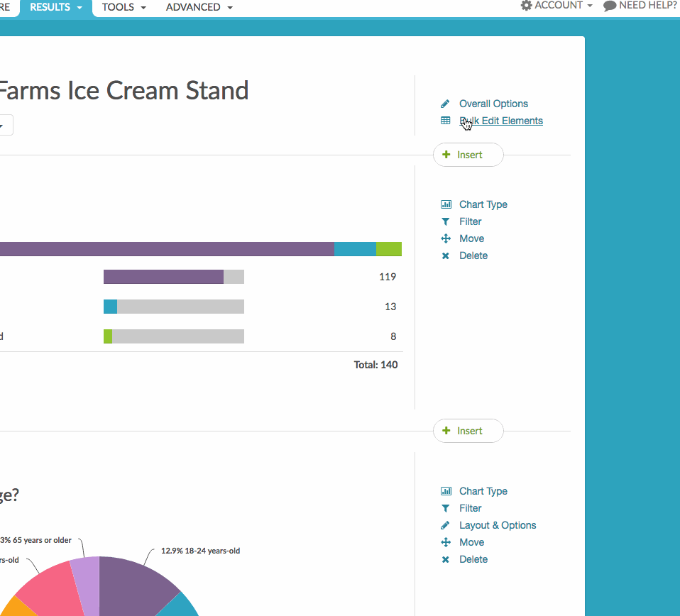Viewport: 680px width, 616px height.
Task: Open the Tools menu
Action: 124,7
